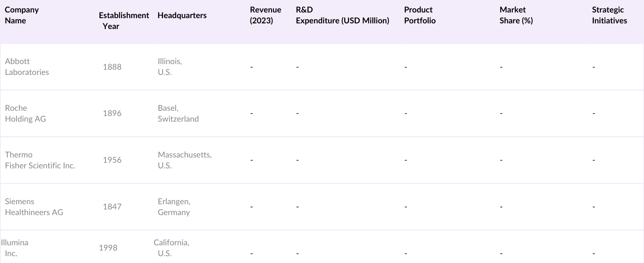Screen dimensions: 644x263
Task: Select the Headquarters column header
Action: [x=182, y=15]
